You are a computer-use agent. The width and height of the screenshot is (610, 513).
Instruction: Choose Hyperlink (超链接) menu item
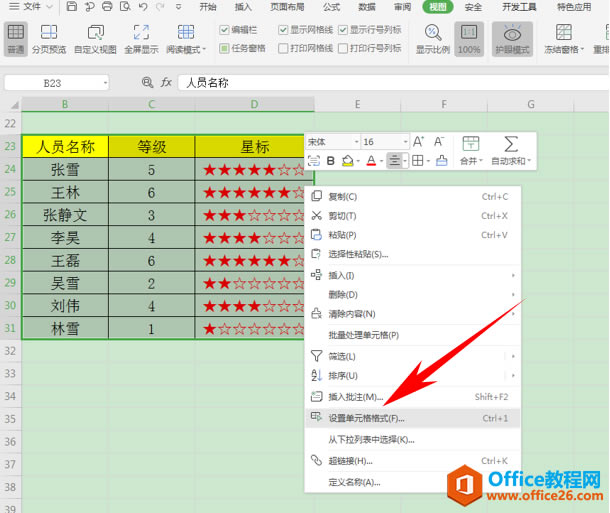click(x=413, y=461)
